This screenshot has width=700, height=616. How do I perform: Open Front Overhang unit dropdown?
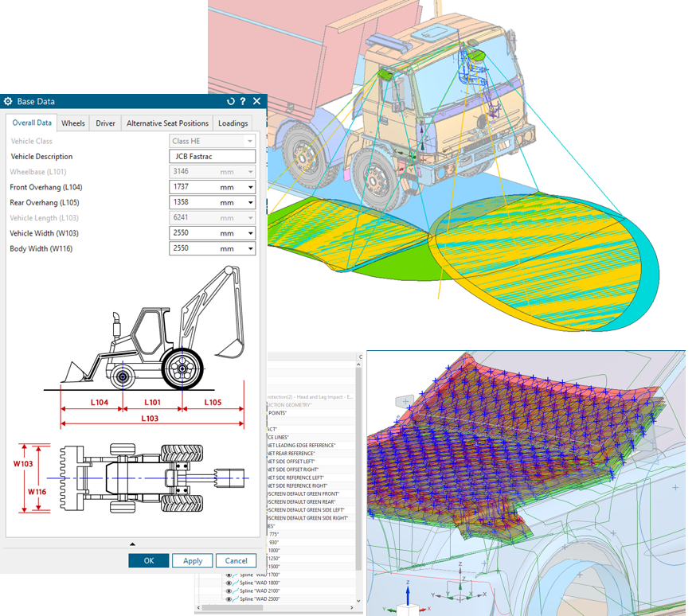[250, 188]
